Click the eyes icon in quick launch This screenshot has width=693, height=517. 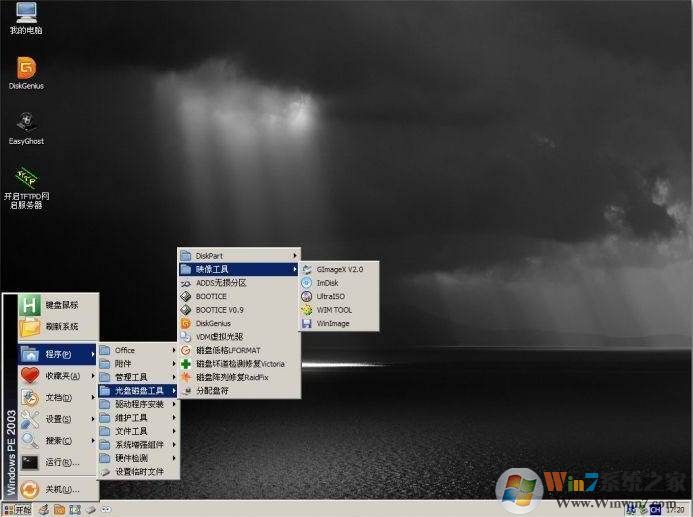(x=106, y=509)
